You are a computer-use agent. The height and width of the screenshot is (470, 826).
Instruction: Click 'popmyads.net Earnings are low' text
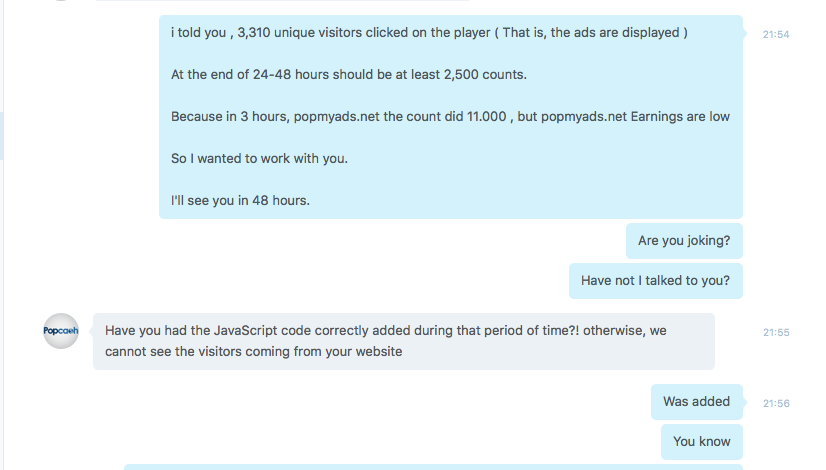pyautogui.click(x=635, y=116)
